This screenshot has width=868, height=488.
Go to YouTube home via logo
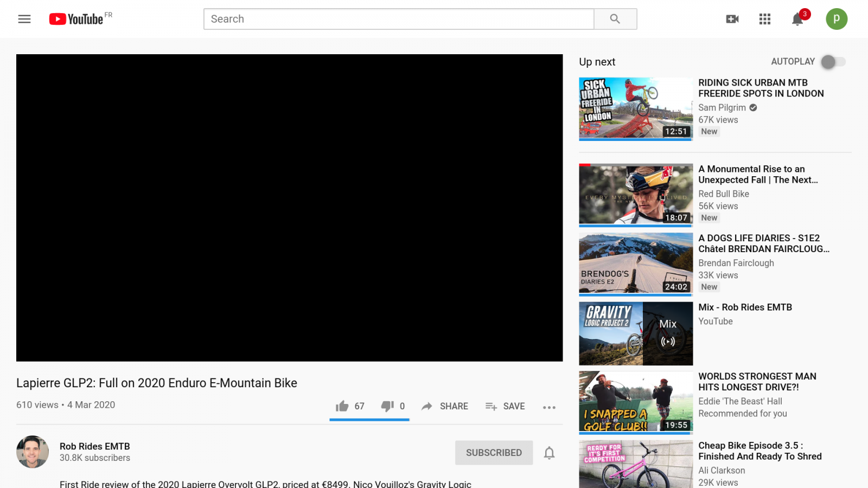pos(76,19)
